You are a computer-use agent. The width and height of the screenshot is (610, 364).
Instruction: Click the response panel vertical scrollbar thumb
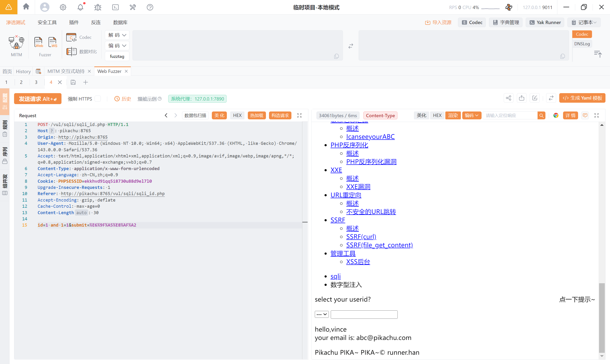coord(601,318)
